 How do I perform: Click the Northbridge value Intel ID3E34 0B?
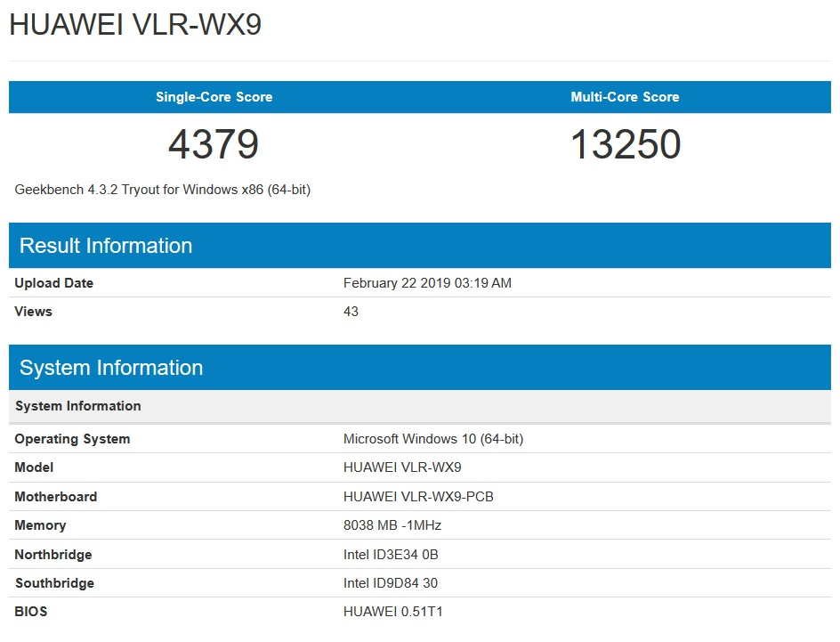tap(392, 554)
